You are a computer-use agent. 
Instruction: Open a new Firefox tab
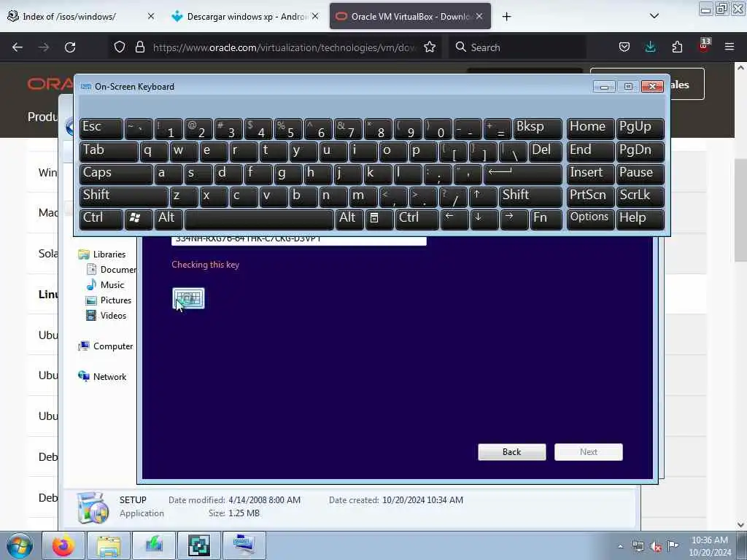click(x=506, y=17)
